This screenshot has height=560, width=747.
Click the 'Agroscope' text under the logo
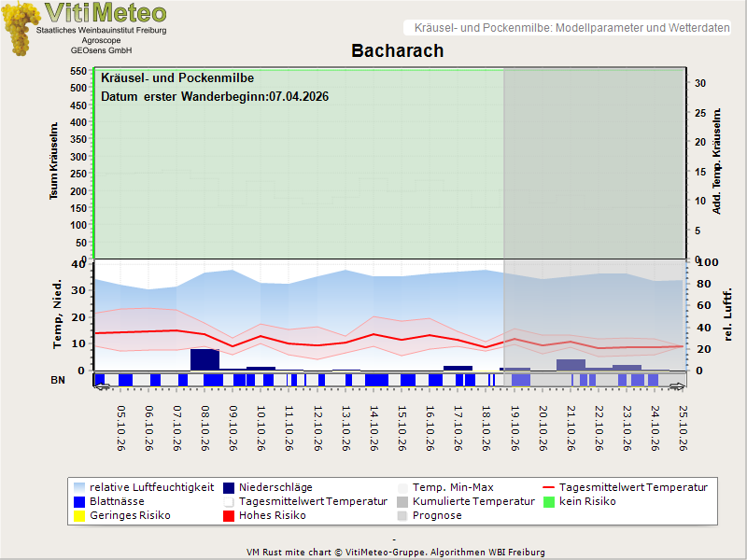coord(101,40)
